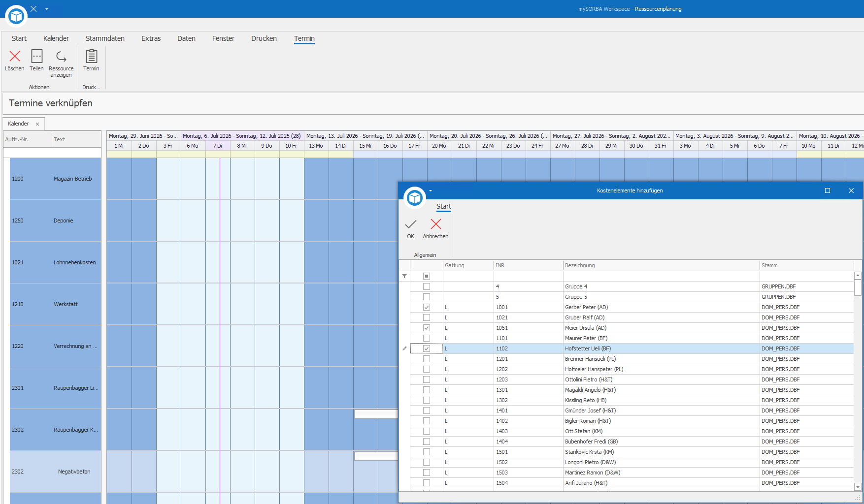Open dropdown arrow beside dialog logo
The height and width of the screenshot is (504, 864).
[x=431, y=190]
